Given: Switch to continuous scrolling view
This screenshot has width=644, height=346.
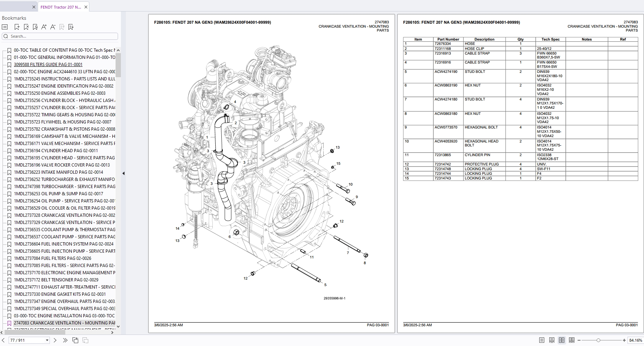Looking at the screenshot, I should [552, 340].
